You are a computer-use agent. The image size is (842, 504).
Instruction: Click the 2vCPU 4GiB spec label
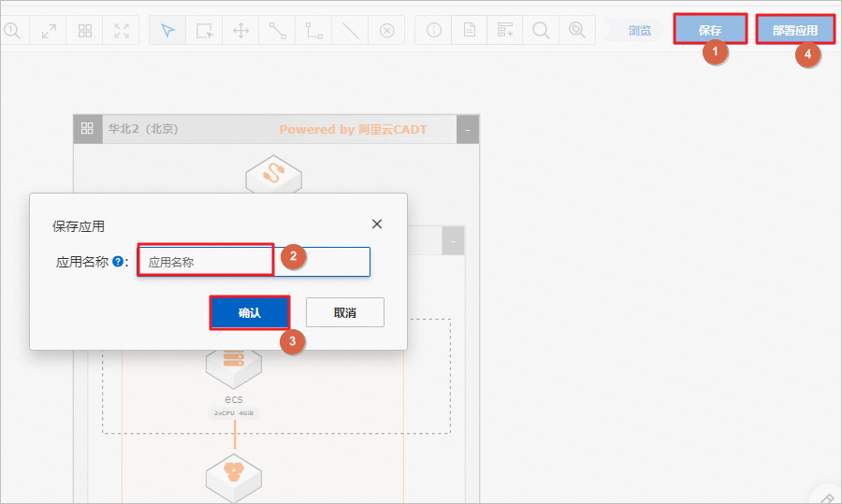pyautogui.click(x=234, y=412)
